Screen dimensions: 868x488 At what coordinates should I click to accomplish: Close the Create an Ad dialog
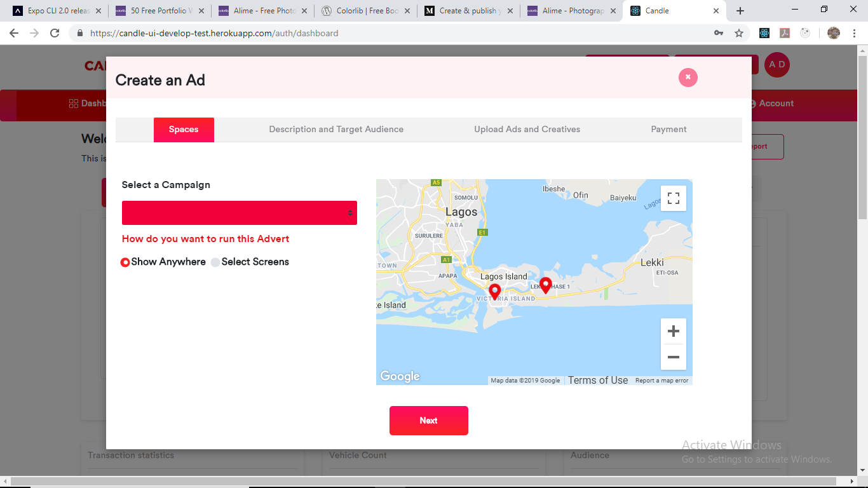click(688, 77)
